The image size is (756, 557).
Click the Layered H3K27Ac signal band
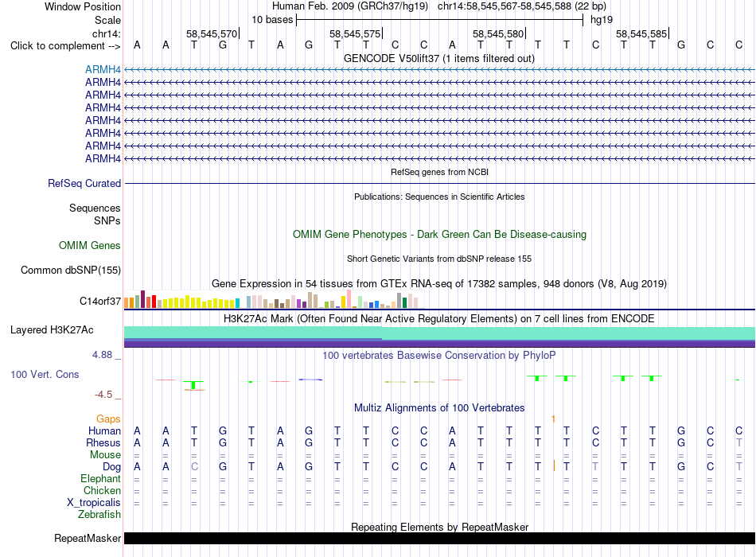click(x=440, y=337)
